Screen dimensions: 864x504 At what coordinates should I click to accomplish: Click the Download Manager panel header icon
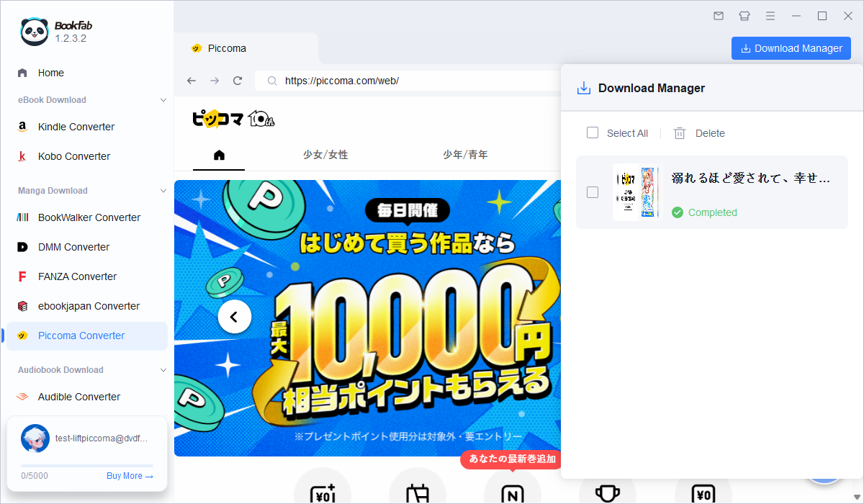(x=584, y=88)
